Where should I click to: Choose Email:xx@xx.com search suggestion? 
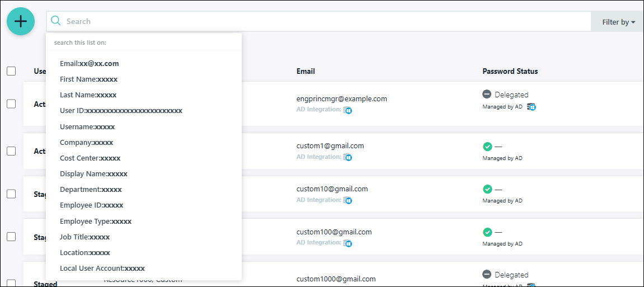point(90,64)
